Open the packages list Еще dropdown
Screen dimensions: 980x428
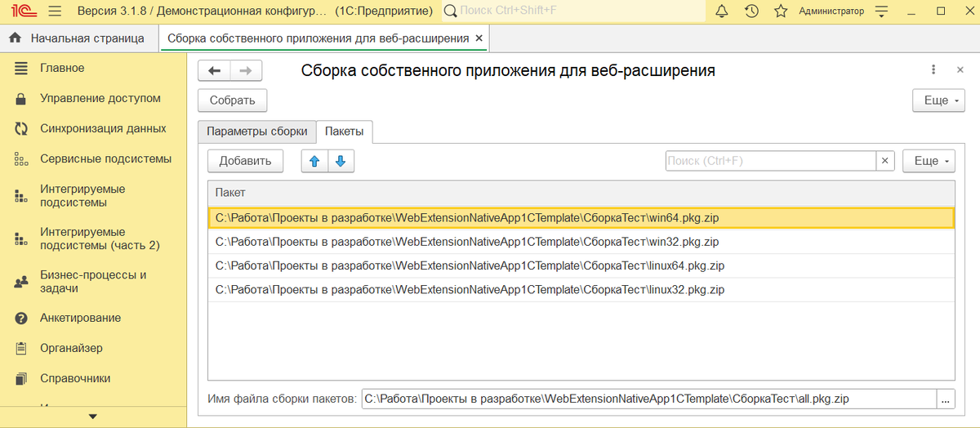pos(929,161)
